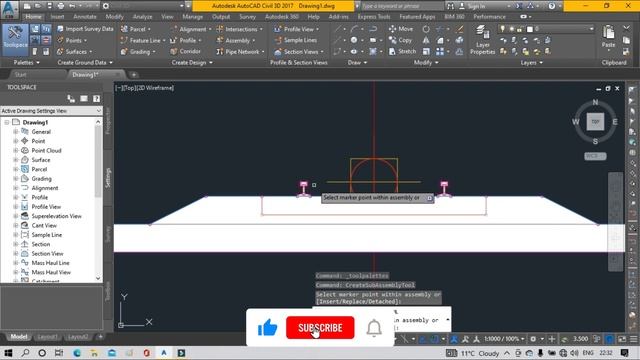Open the Toolspace help icon
640x360 pixels.
[96, 99]
